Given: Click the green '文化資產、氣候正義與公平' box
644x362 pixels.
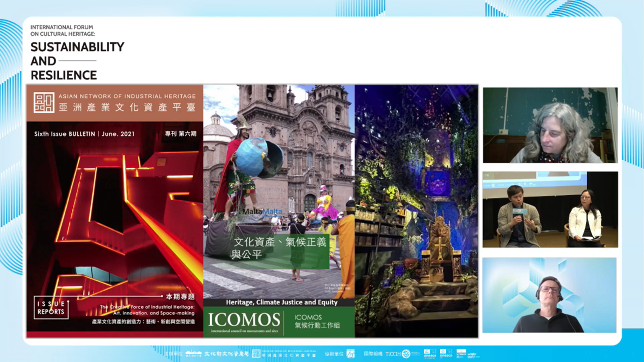Looking at the screenshot, I should 280,251.
